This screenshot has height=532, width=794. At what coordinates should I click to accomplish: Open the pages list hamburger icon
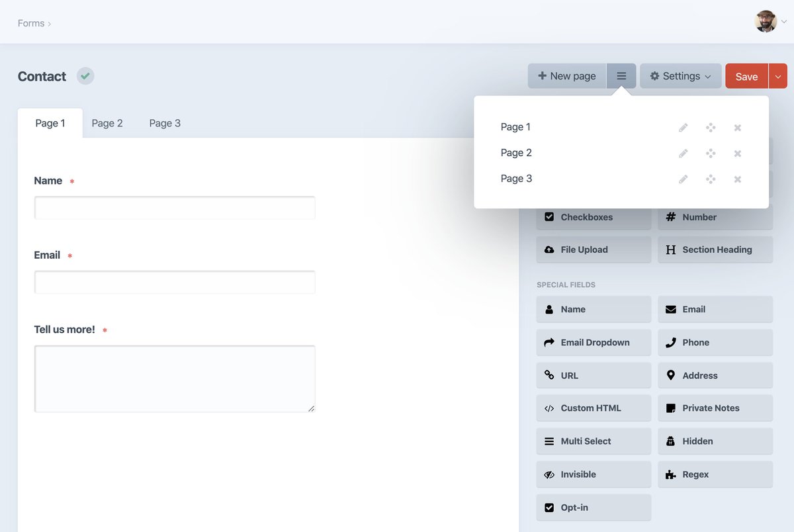click(x=621, y=75)
